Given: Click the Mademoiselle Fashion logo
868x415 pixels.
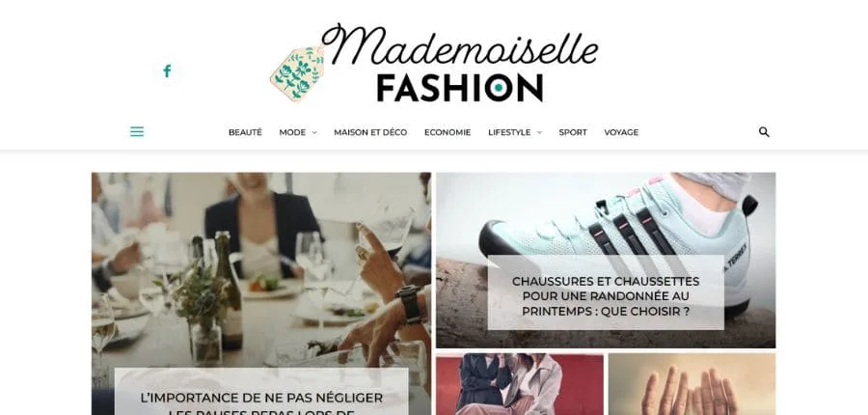Looking at the screenshot, I should (x=434, y=63).
